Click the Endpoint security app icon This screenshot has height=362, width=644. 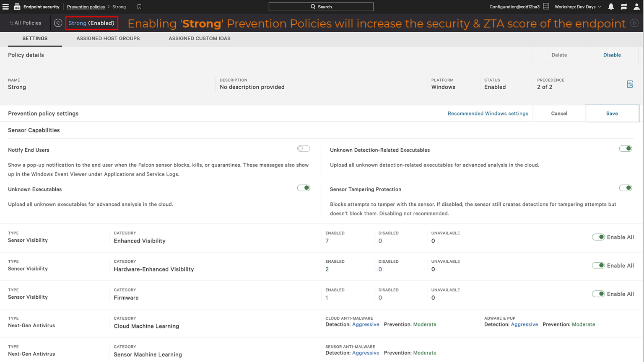click(17, 6)
